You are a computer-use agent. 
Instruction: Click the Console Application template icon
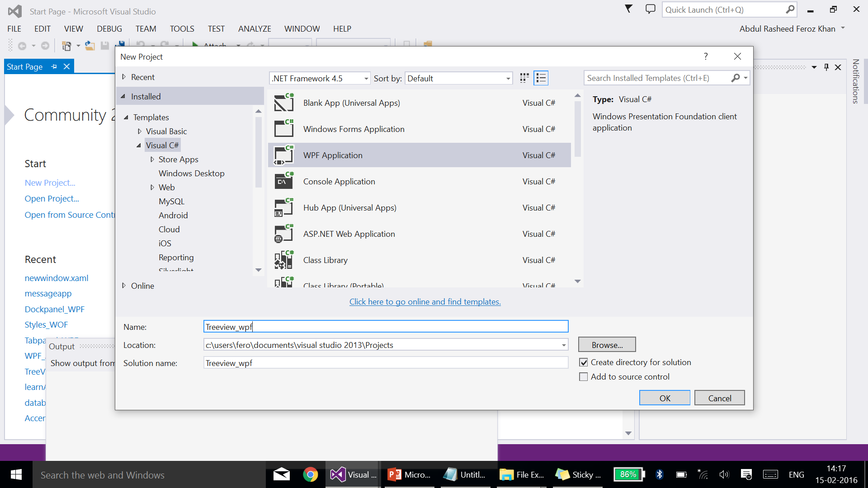(283, 182)
